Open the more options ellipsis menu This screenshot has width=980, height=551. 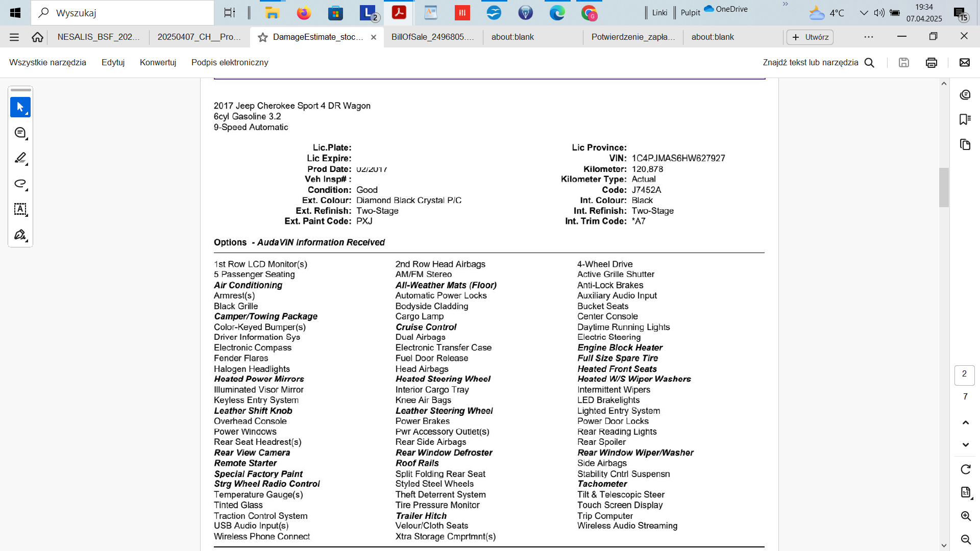869,37
